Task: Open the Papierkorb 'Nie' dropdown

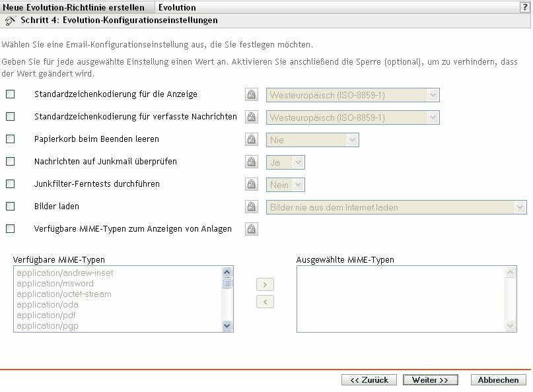Action: (x=312, y=140)
